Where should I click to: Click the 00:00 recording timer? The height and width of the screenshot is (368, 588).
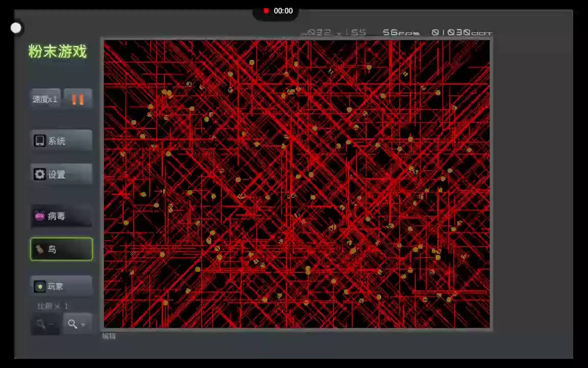point(283,11)
